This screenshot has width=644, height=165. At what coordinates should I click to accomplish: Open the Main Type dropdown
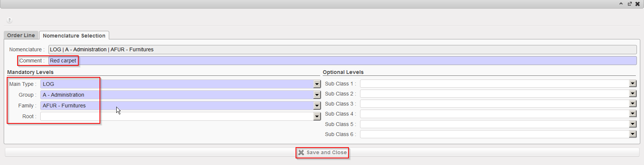(317, 84)
